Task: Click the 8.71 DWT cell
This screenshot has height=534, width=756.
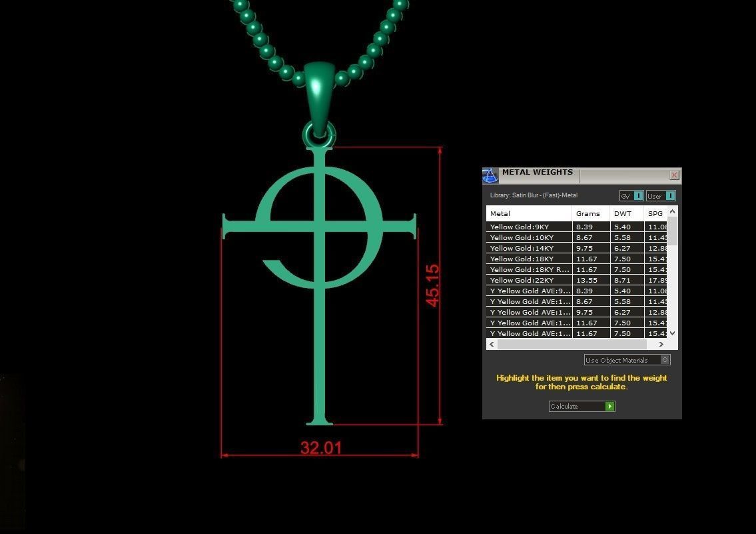Action: (627, 280)
